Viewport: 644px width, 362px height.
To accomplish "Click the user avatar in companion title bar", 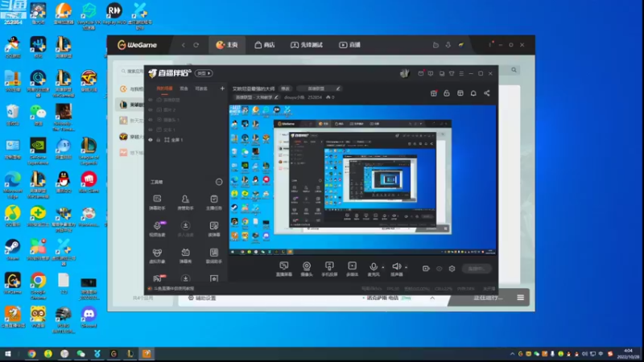I will (405, 73).
